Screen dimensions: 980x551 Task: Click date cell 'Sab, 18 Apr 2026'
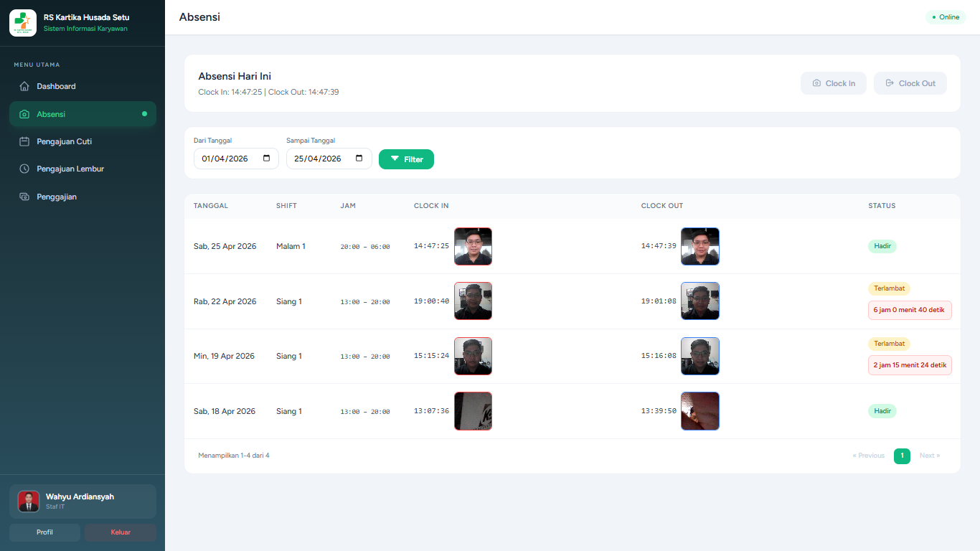pos(225,411)
